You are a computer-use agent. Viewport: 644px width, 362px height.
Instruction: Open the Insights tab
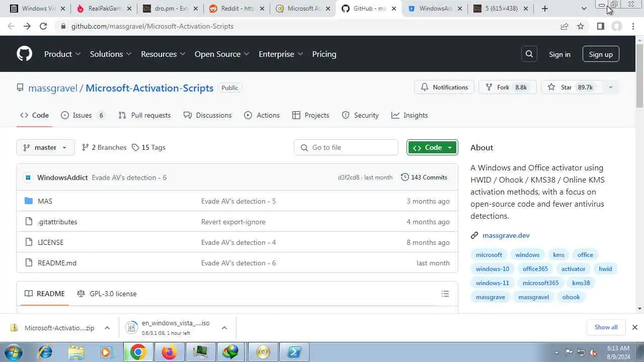[410, 115]
